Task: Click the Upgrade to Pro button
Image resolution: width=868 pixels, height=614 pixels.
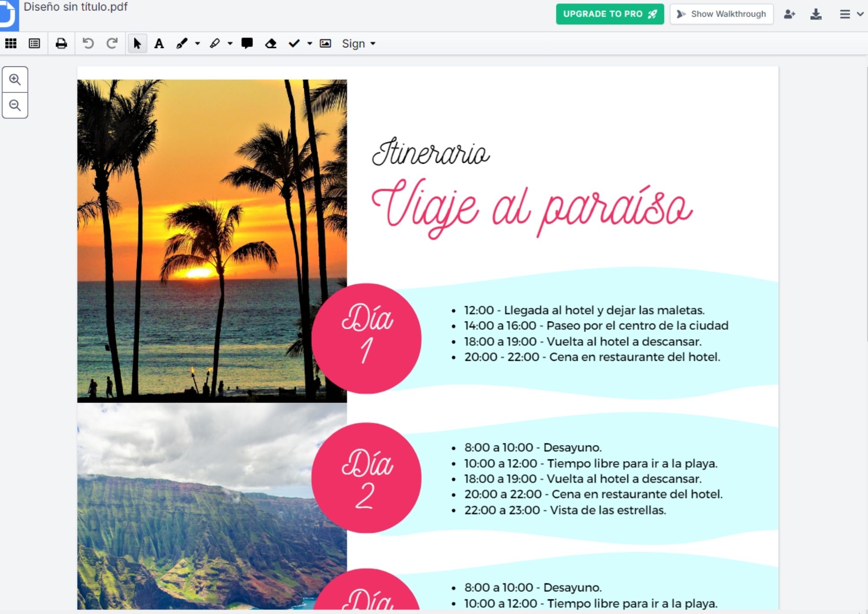Action: (610, 14)
